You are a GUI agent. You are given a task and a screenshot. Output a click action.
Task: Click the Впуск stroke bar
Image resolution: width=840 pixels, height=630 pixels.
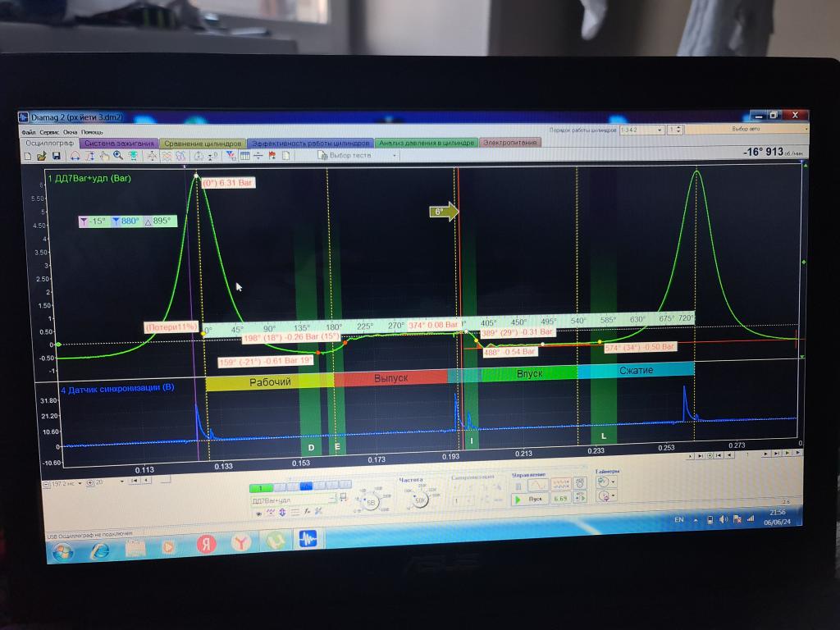click(529, 373)
